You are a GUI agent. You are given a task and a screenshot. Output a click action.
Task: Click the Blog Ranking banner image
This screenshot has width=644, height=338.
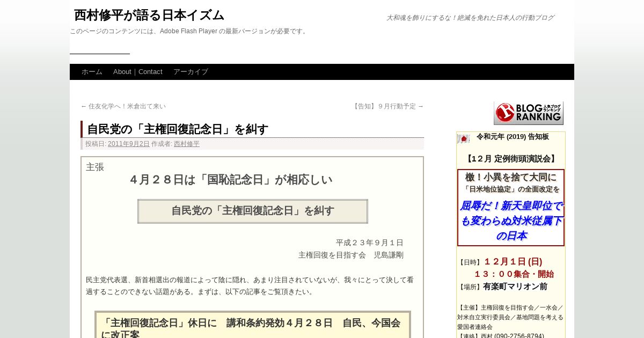tap(529, 113)
